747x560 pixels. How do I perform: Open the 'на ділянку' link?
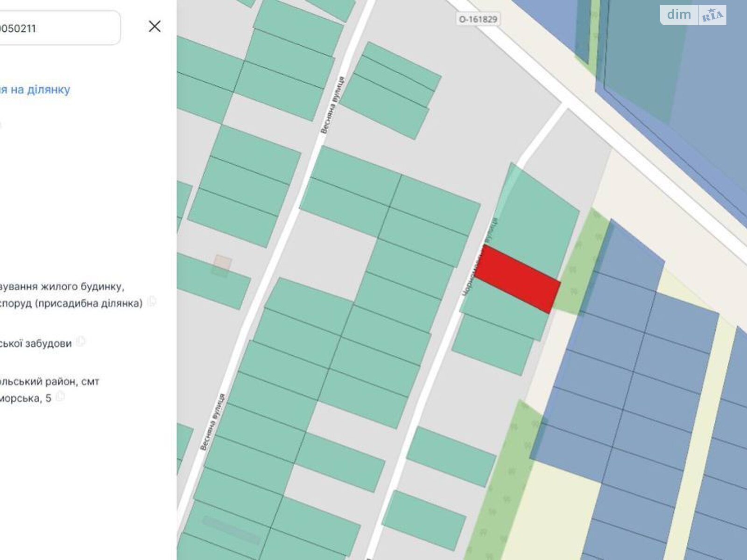point(35,89)
